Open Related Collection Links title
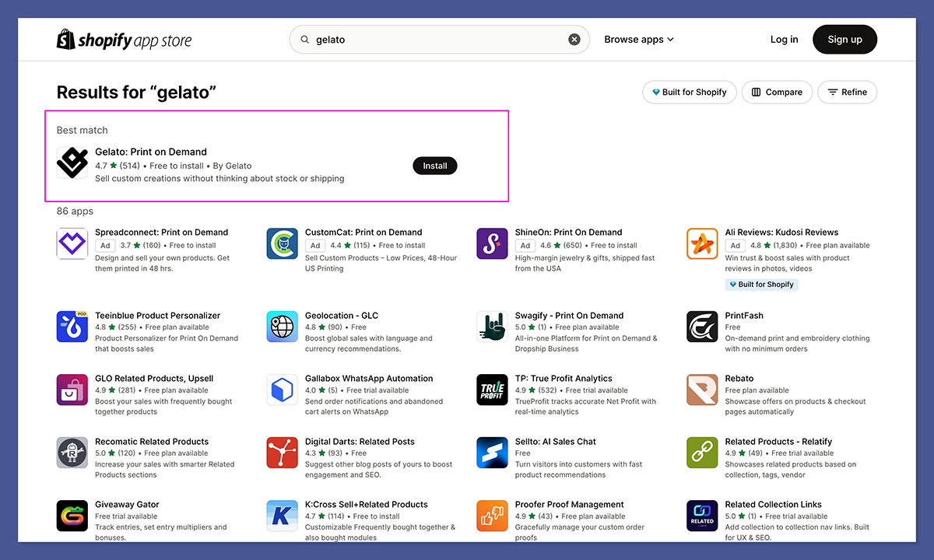This screenshot has width=934, height=560. 774,504
